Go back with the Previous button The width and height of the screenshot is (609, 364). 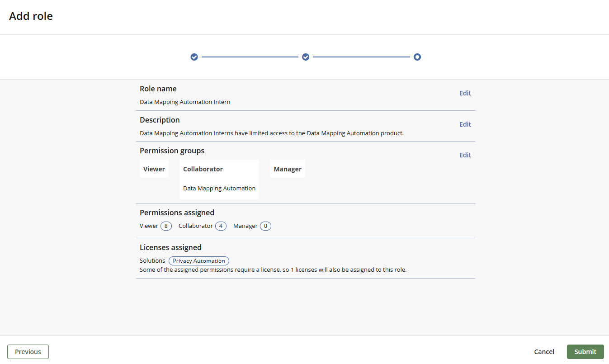[x=28, y=352]
